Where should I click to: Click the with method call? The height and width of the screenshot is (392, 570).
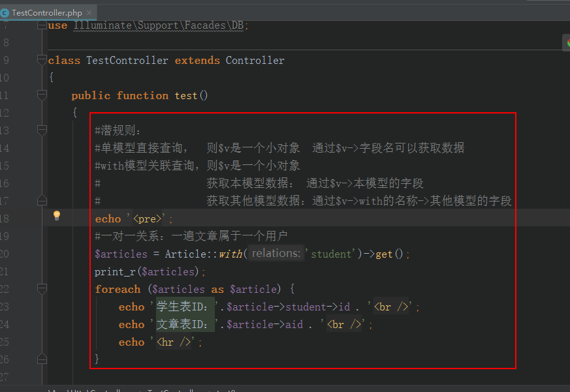[x=230, y=254]
